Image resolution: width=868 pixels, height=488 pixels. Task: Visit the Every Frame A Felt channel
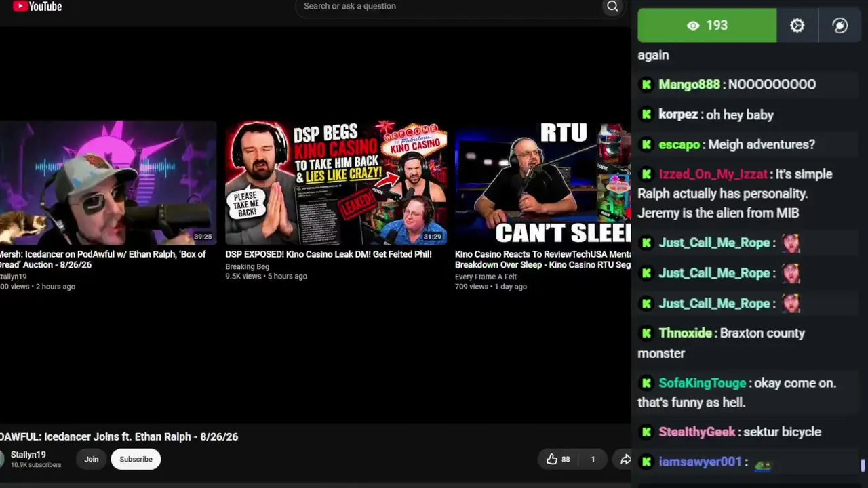[486, 277]
